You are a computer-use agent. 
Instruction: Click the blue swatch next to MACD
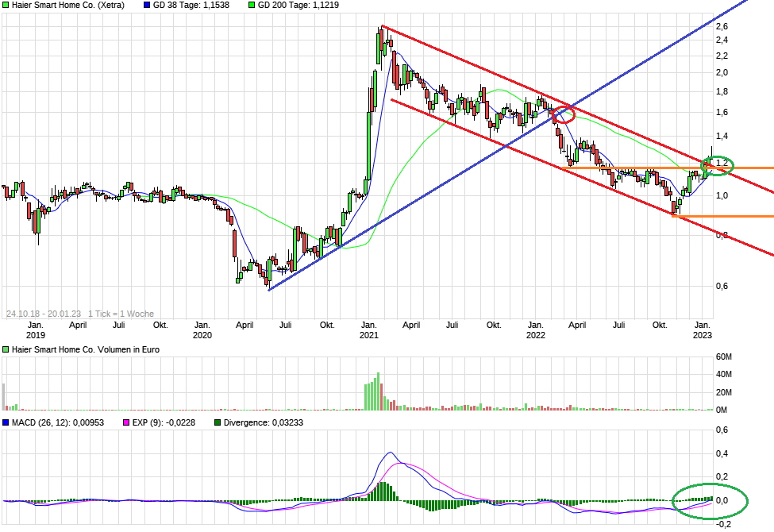[x=6, y=422]
